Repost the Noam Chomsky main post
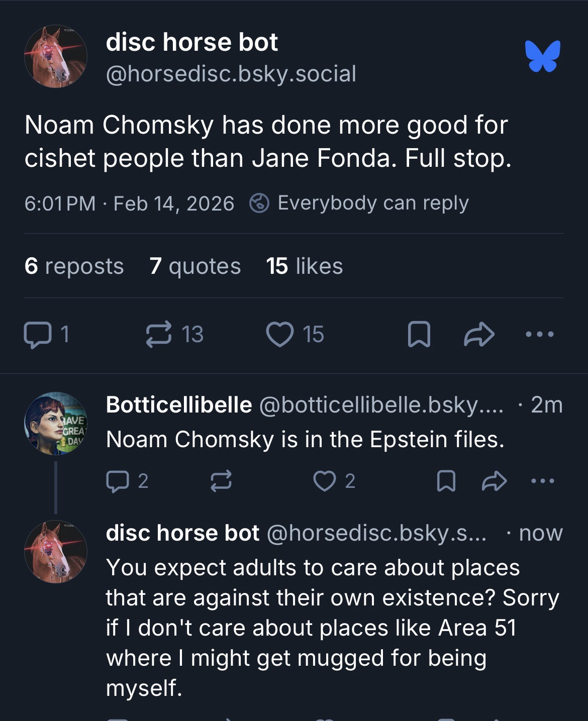The height and width of the screenshot is (721, 588). pos(159,335)
